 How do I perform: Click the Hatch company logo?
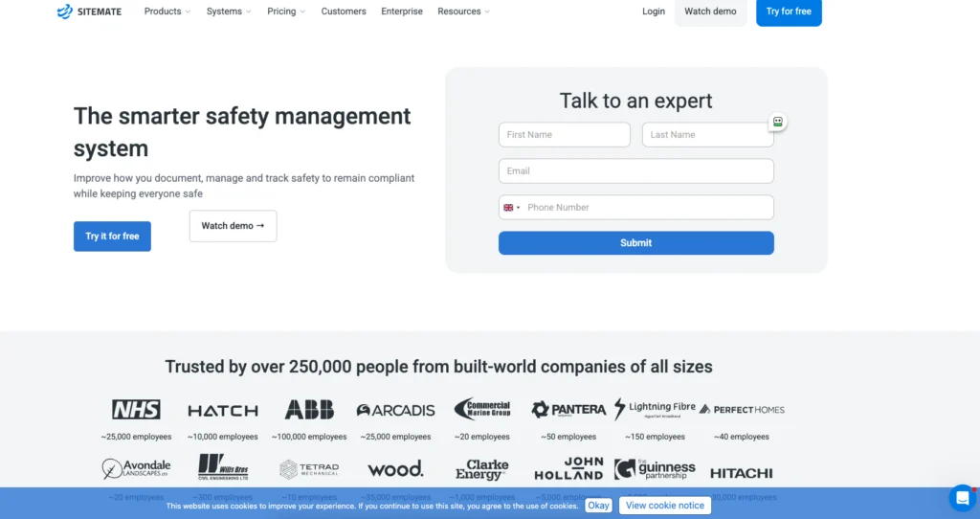point(223,411)
